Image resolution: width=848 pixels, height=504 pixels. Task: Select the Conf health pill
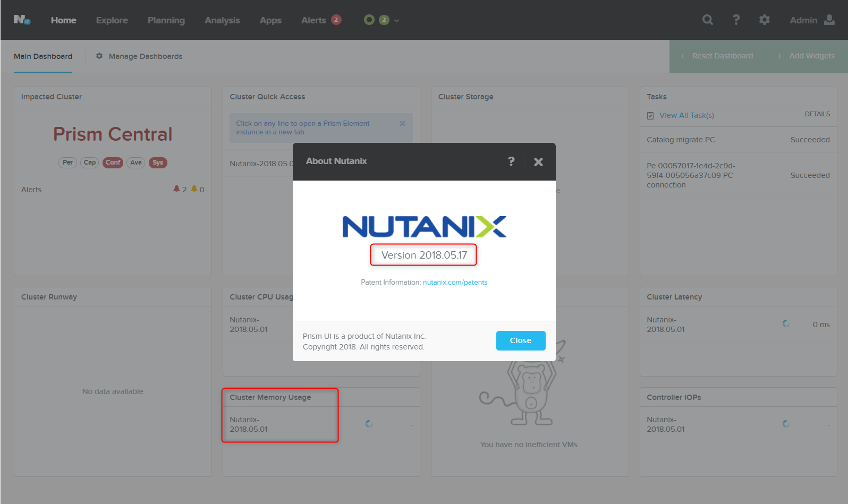click(113, 163)
